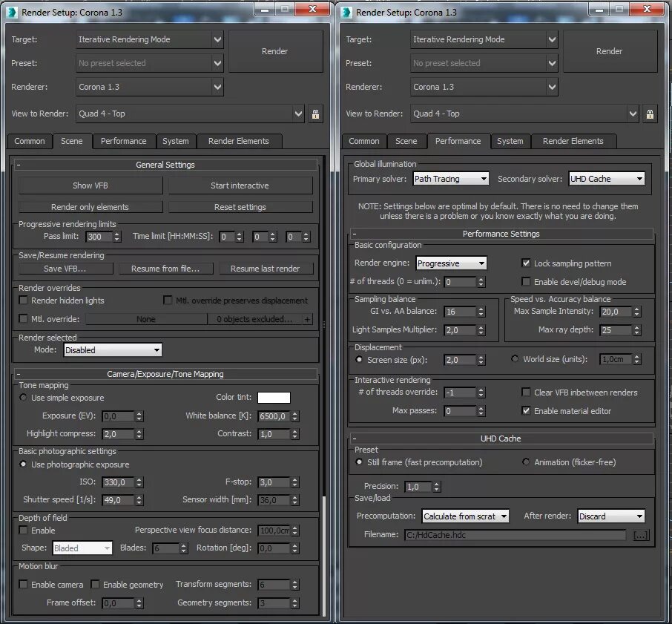The width and height of the screenshot is (672, 624).
Task: Adjust the UHD Cache Precision spinner
Action: point(437,487)
